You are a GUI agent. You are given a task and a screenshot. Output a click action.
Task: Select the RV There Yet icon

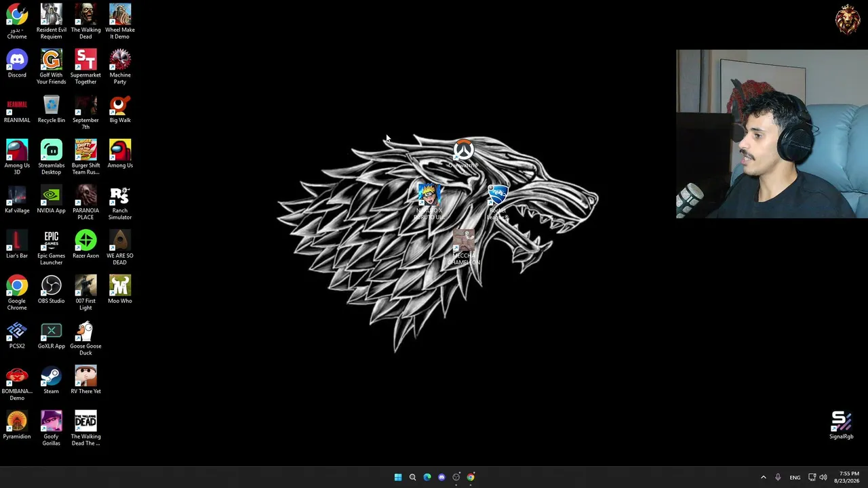tap(85, 380)
